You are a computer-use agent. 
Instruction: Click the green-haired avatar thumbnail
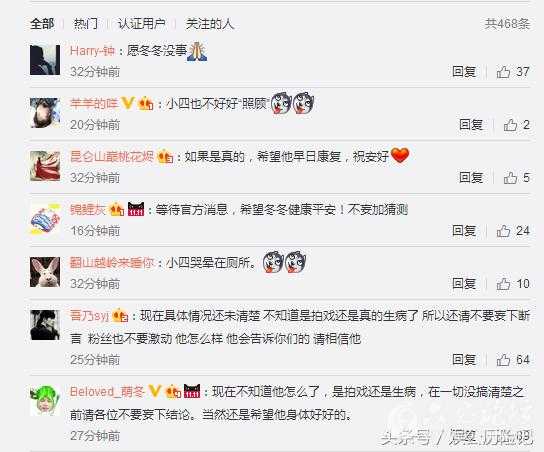point(45,400)
